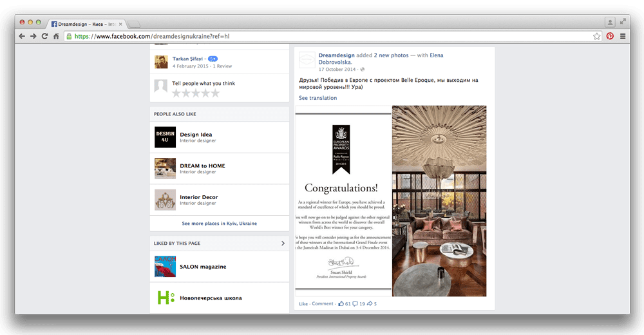Select the Dreamdesign browser tab
This screenshot has height=335, width=644.
87,24
